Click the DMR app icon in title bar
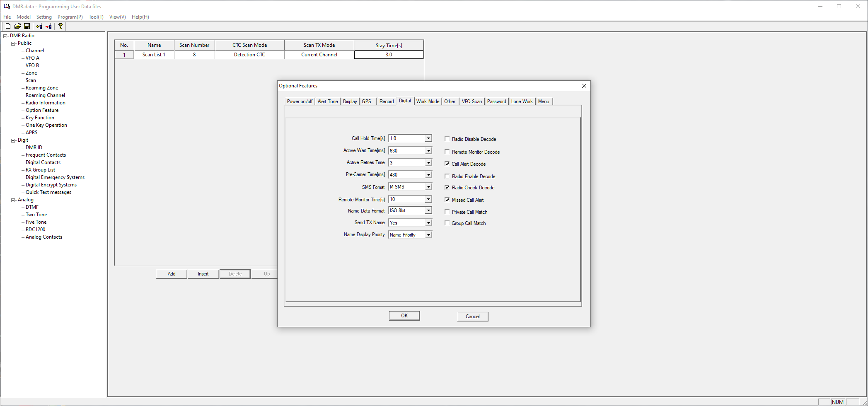This screenshot has width=868, height=406. (x=7, y=6)
